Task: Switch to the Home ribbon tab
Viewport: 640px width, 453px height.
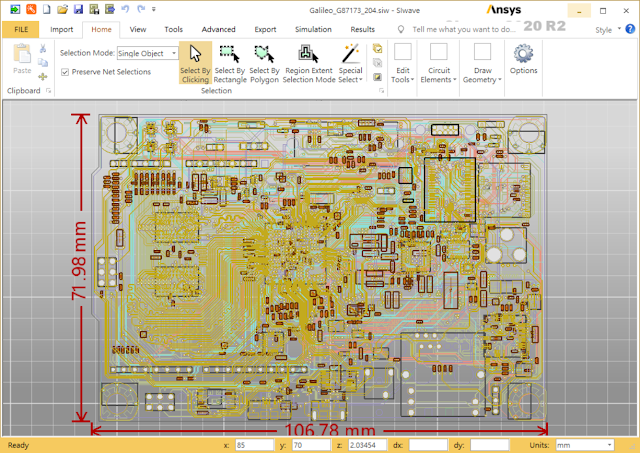Action: click(x=101, y=29)
